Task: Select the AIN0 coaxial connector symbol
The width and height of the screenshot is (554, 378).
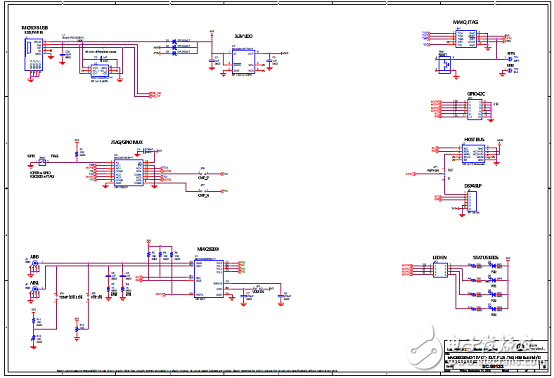Action: pyautogui.click(x=35, y=264)
